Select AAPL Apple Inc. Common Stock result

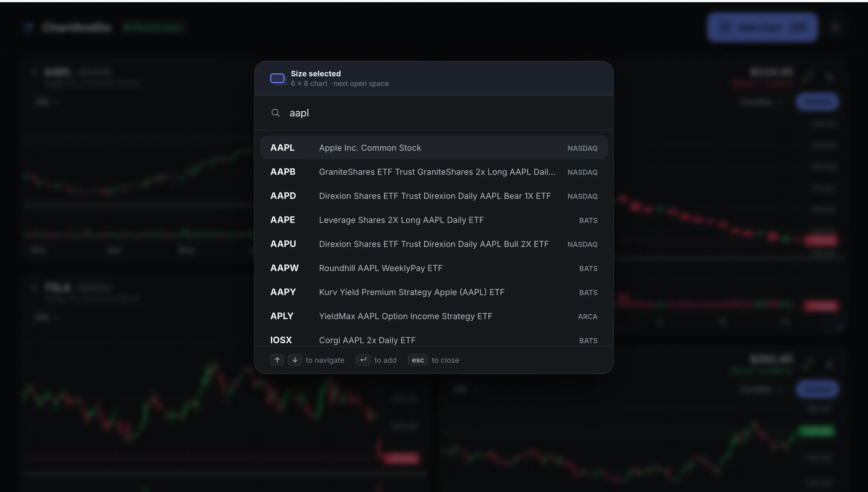(434, 148)
